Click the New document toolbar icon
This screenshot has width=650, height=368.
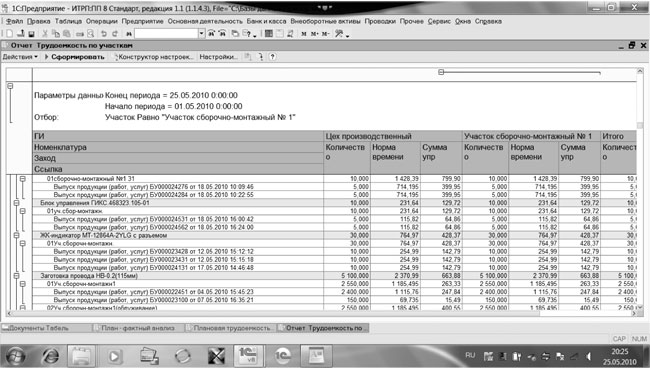coord(9,34)
